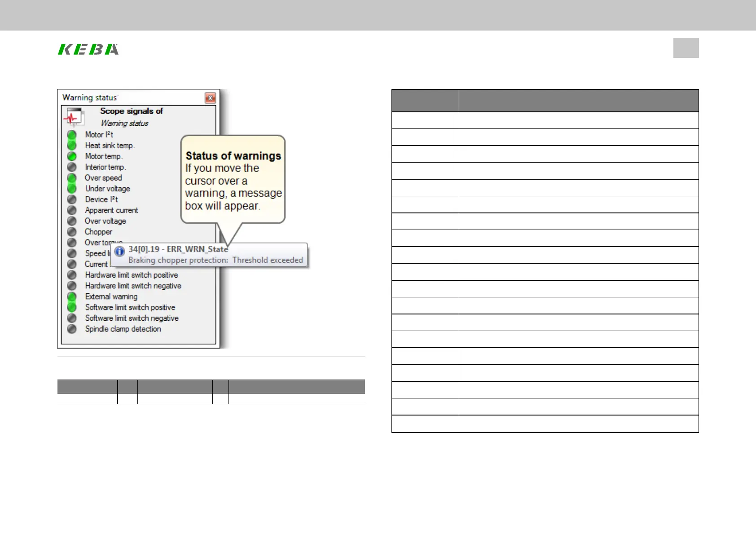Select the Spindle clamp detection label
Image resolution: width=756 pixels, height=535 pixels.
pyautogui.click(x=123, y=329)
